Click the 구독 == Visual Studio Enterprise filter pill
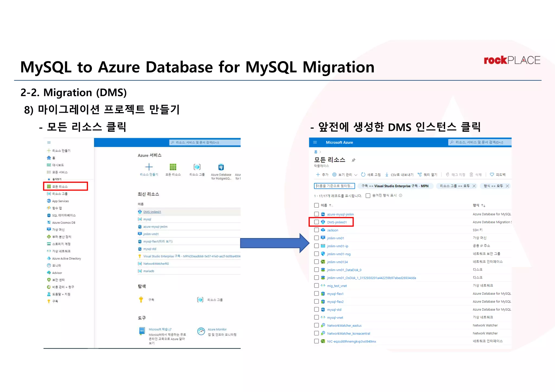Image resolution: width=555 pixels, height=392 pixels. pyautogui.click(x=395, y=186)
